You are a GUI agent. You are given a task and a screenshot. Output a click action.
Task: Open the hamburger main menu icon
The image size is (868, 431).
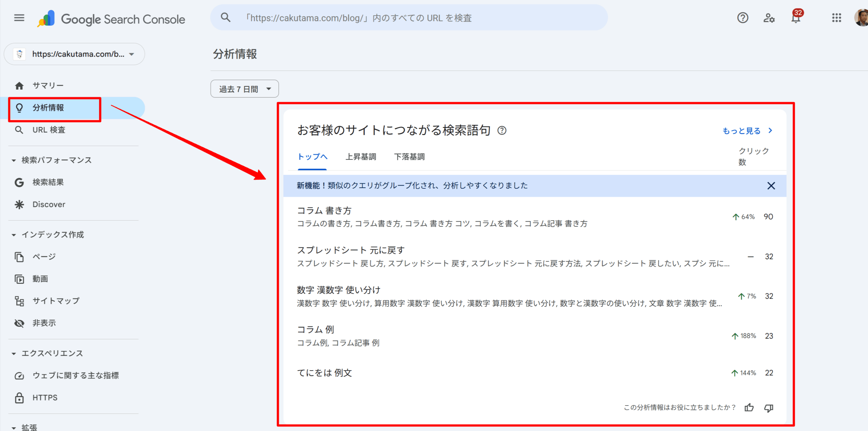click(19, 18)
